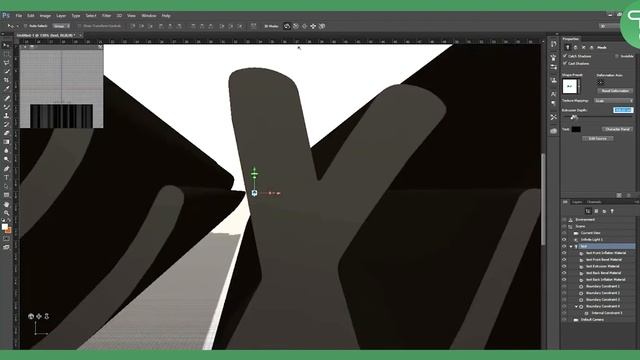Click the Reset Deformation button
The image size is (640, 360).
tap(615, 91)
